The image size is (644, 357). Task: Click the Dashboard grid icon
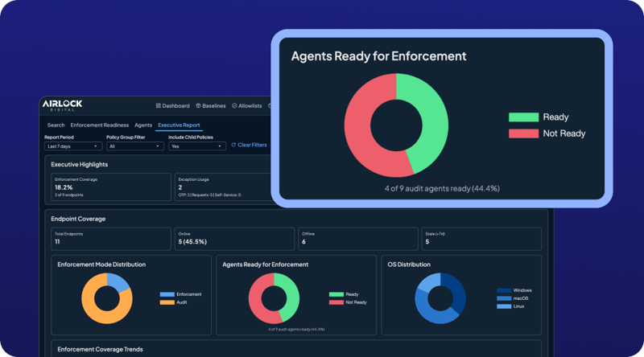click(157, 105)
